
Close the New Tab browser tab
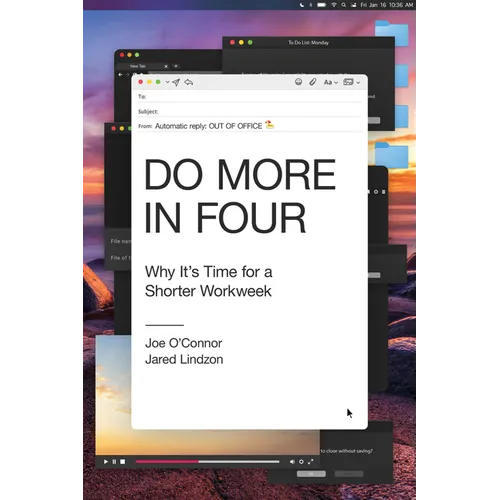tap(166, 66)
